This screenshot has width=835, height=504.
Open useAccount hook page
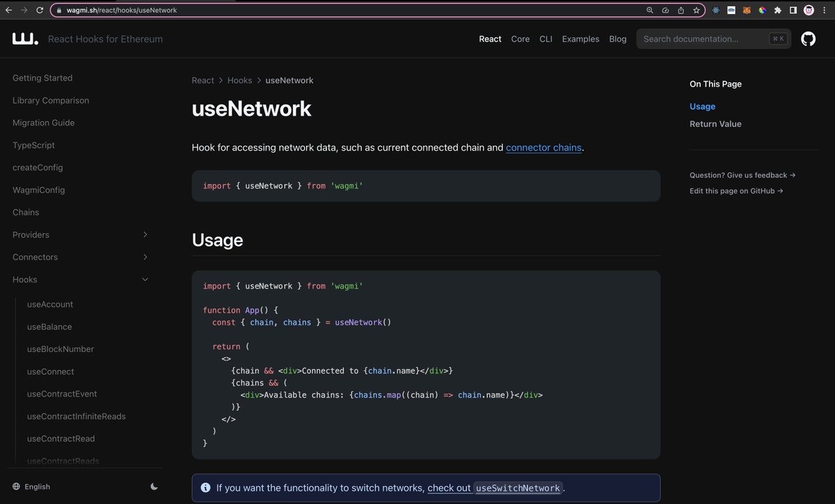pos(50,304)
